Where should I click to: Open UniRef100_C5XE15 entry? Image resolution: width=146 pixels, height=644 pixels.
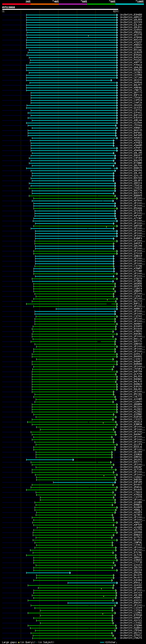(131, 188)
